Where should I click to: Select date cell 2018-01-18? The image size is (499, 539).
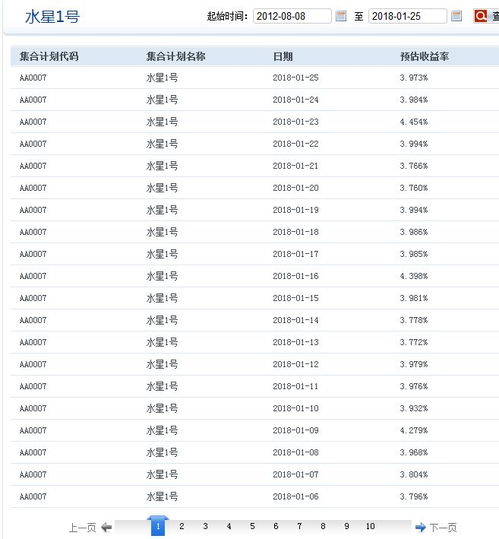296,232
